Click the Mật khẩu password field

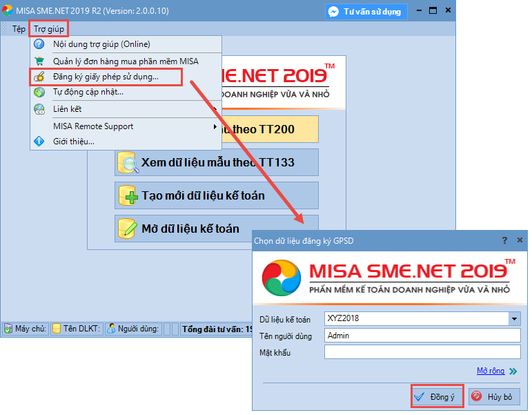pyautogui.click(x=422, y=352)
